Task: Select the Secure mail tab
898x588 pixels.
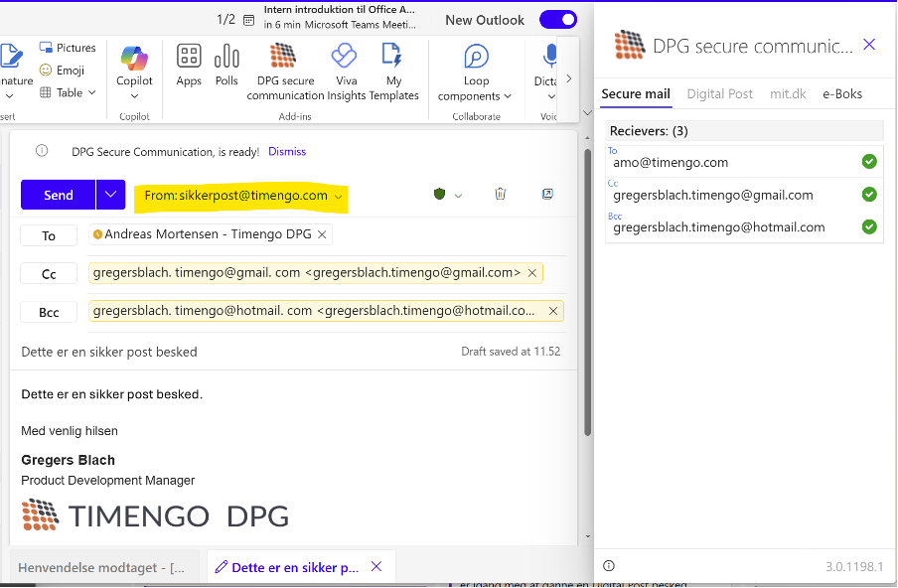Action: [x=635, y=94]
